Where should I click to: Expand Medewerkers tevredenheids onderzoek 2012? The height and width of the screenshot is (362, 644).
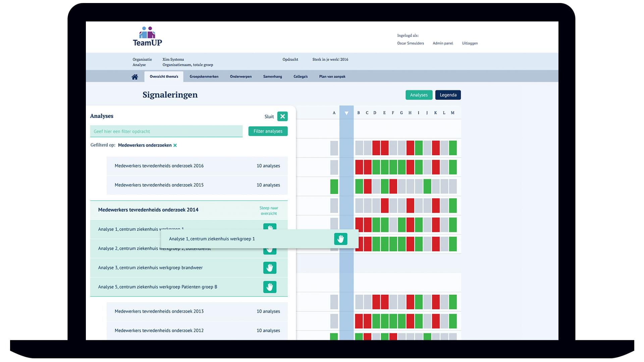(197, 330)
